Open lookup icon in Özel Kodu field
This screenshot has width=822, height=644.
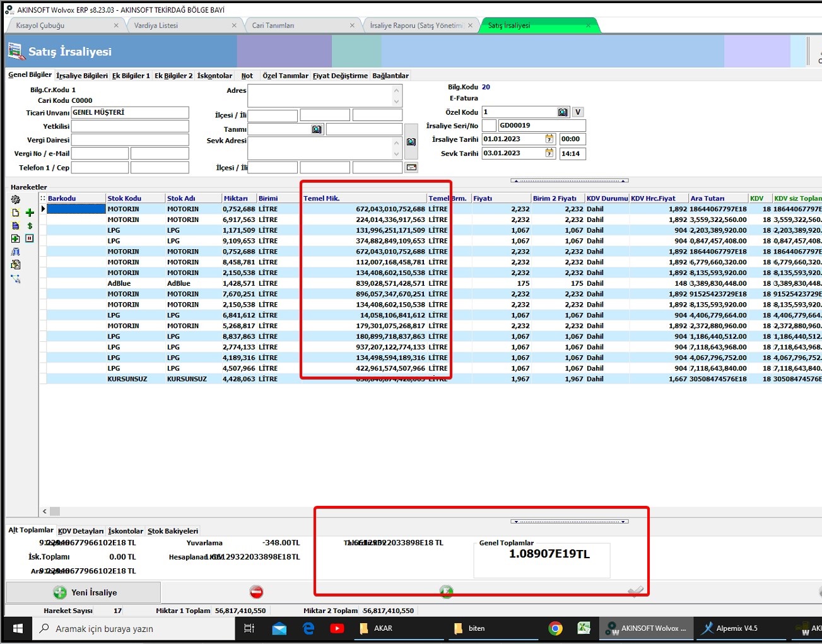pyautogui.click(x=563, y=112)
